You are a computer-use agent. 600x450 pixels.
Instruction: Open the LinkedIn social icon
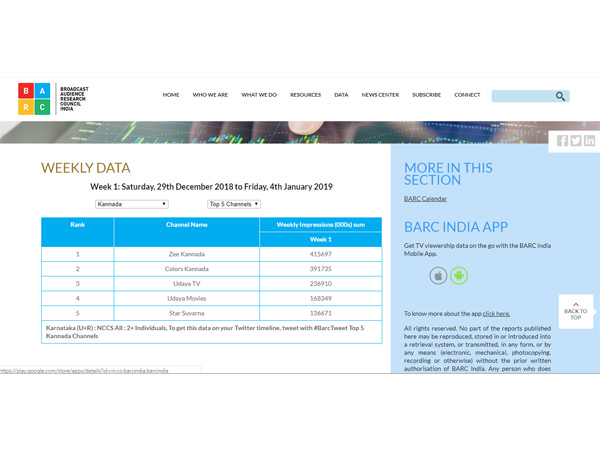[589, 141]
